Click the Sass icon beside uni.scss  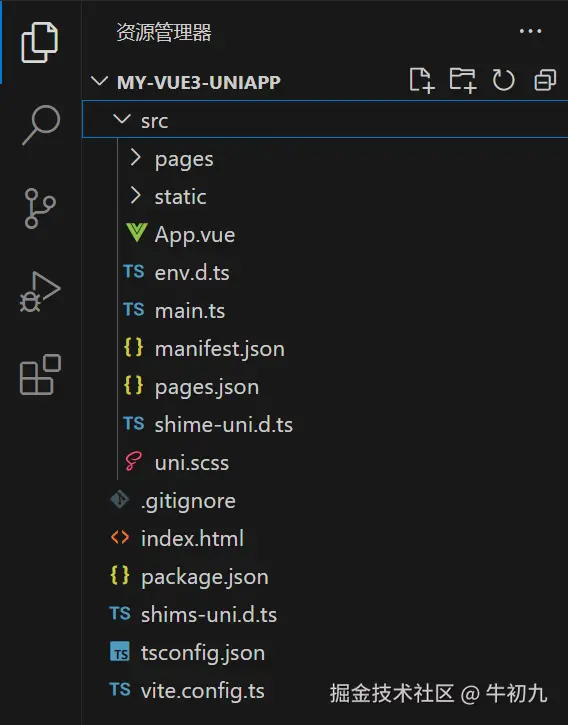click(134, 461)
